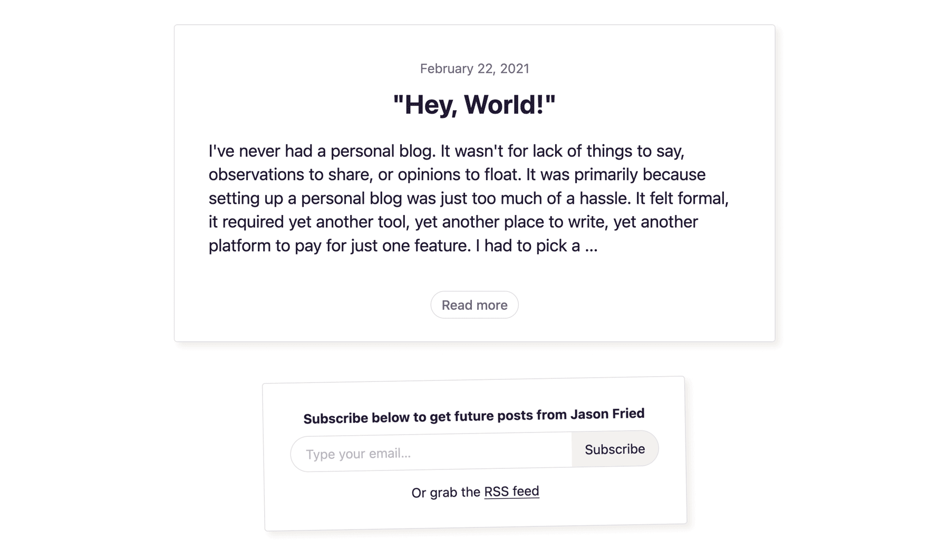
Task: Open the RSS feed link
Action: (x=511, y=492)
